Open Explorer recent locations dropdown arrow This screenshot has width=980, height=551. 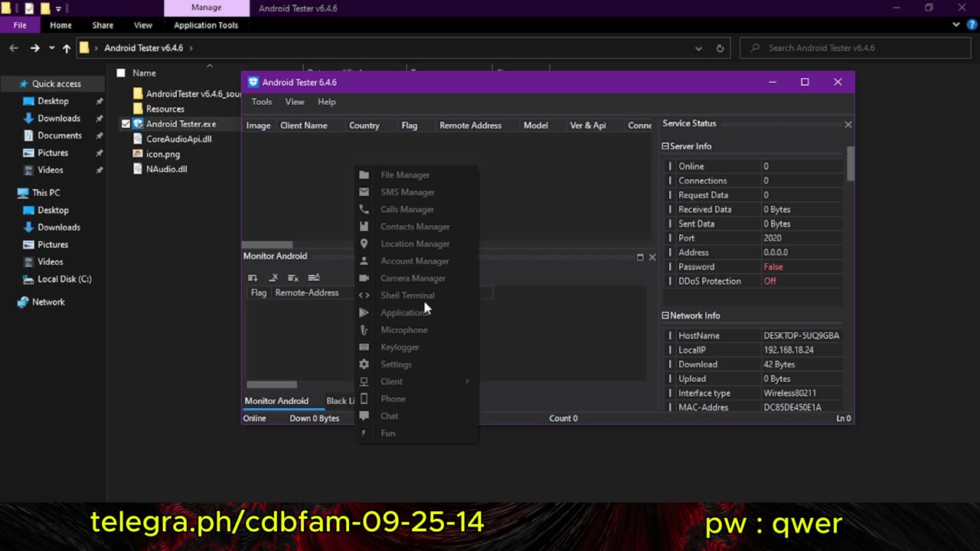click(x=51, y=48)
